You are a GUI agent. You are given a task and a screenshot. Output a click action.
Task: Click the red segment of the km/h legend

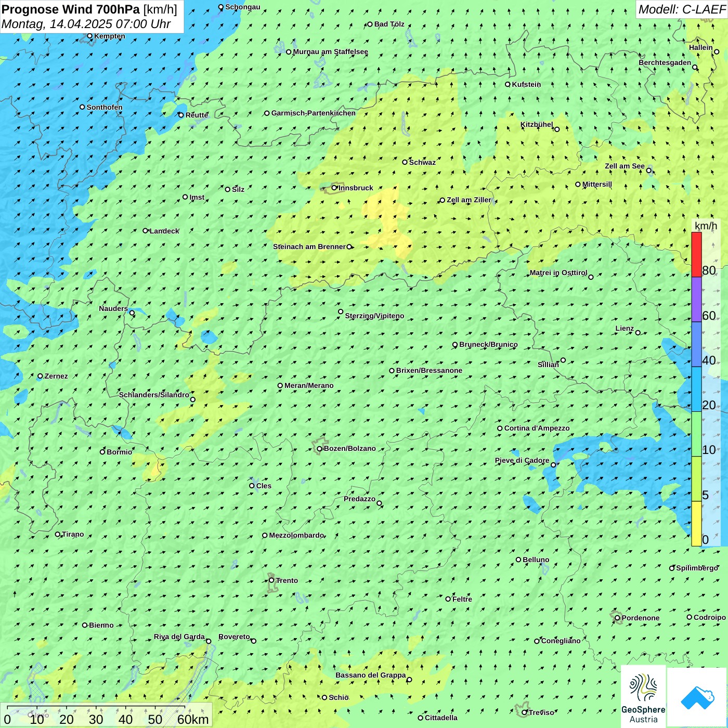point(696,254)
